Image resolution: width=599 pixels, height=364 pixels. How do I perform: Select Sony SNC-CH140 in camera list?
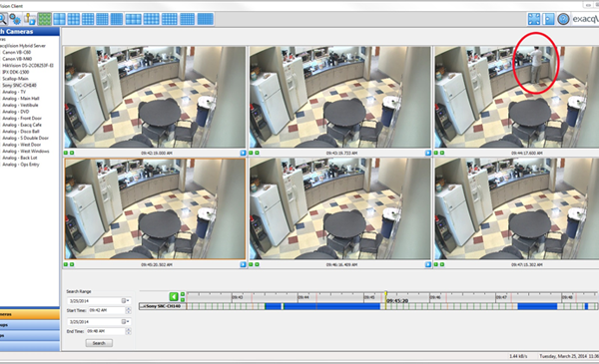tap(19, 85)
